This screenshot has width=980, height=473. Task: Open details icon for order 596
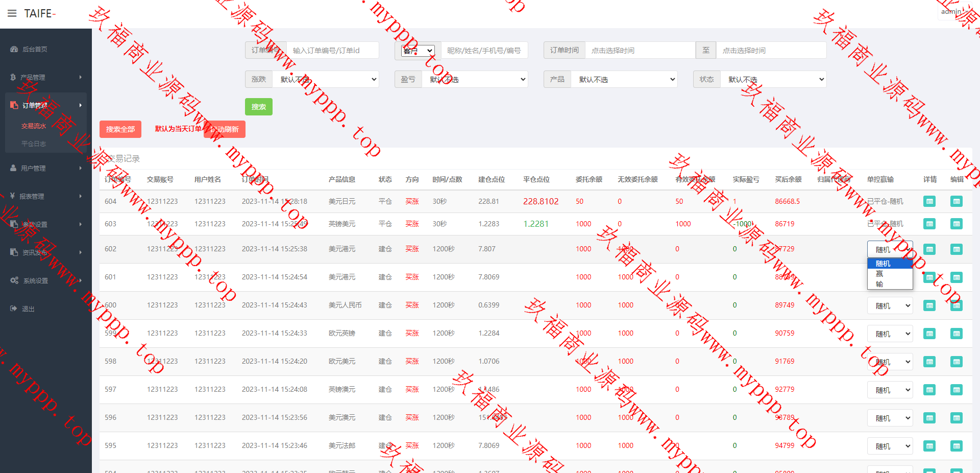(x=929, y=418)
